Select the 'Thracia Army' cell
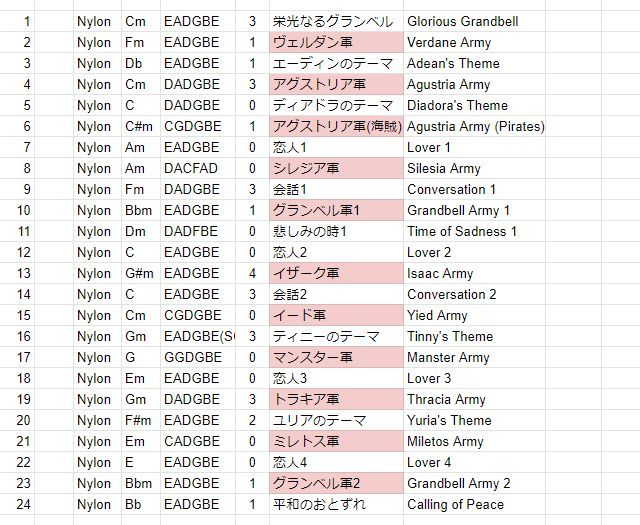This screenshot has height=525, width=640. 447,399
